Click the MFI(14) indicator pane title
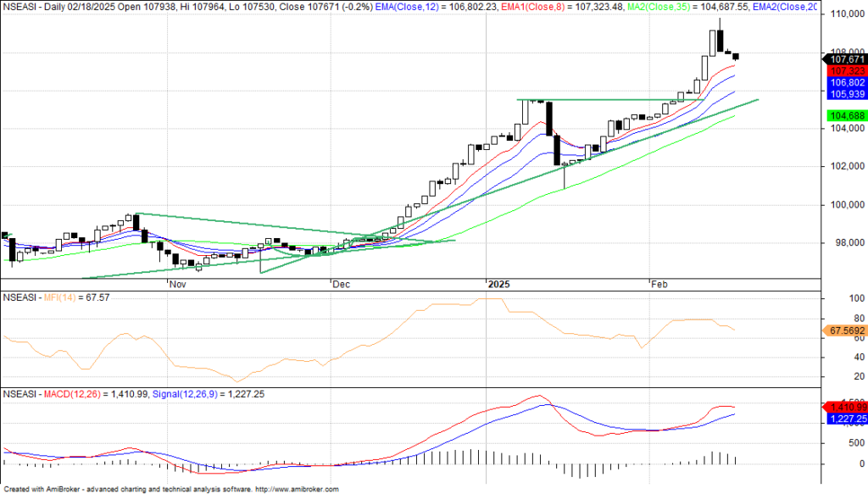This screenshot has width=868, height=494. click(60, 298)
